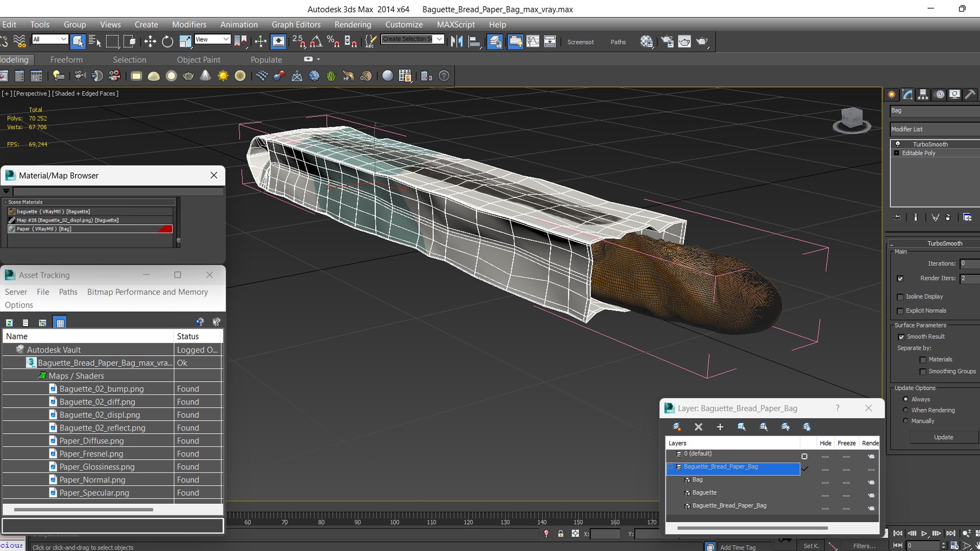Select Paper_Normal.png in asset list
Image resolution: width=980 pixels, height=551 pixels.
coord(92,480)
